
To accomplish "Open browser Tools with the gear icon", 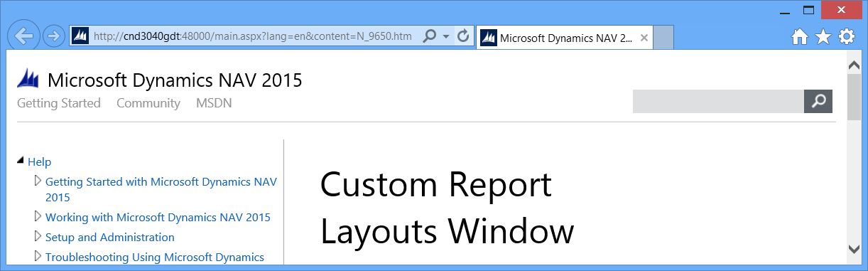I will click(x=847, y=36).
